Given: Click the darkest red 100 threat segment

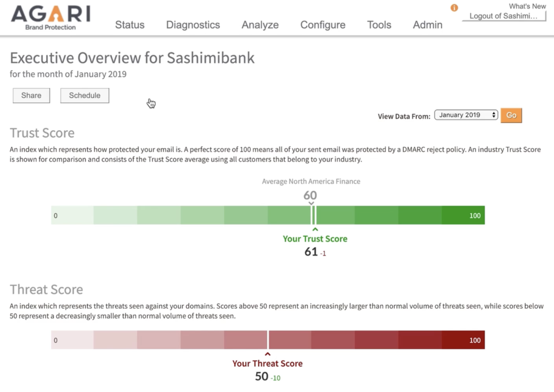Looking at the screenshot, I should pos(463,340).
